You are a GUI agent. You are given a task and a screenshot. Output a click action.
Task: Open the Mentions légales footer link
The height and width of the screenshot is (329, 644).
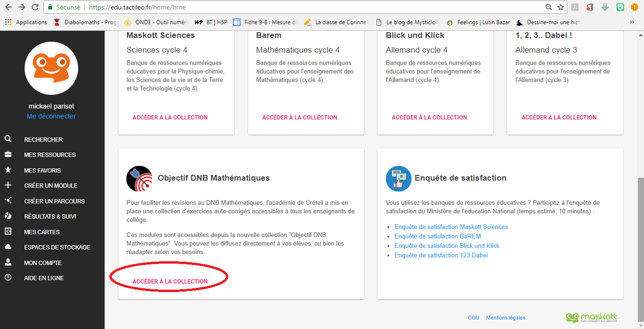(506, 318)
